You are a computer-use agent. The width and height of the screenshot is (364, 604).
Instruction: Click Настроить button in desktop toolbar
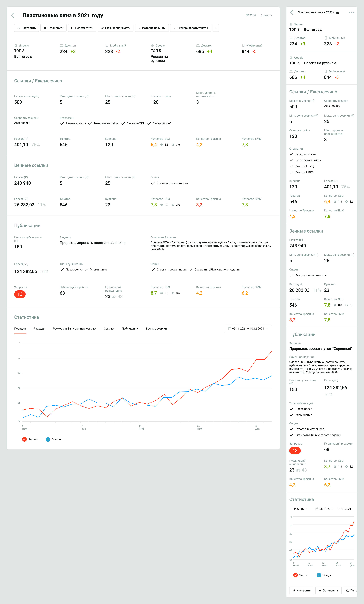pos(26,28)
